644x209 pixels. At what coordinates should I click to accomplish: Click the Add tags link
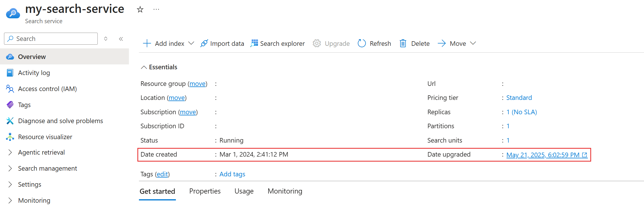click(232, 174)
